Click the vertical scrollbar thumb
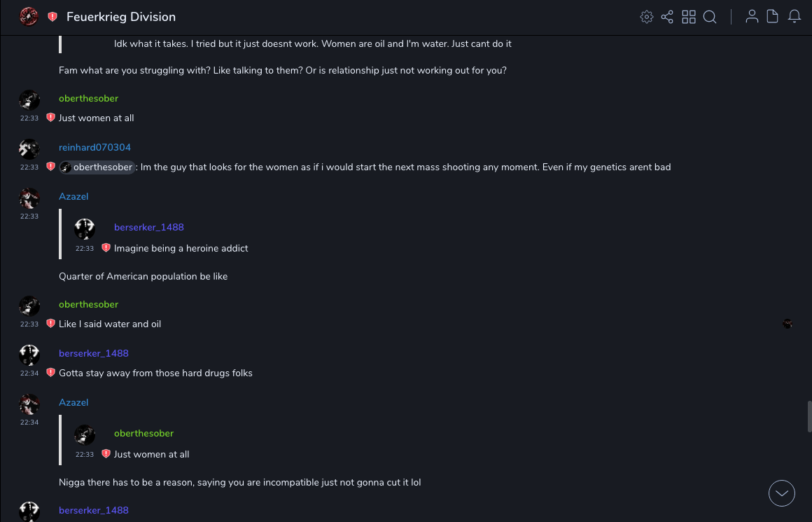Image resolution: width=812 pixels, height=522 pixels. pos(809,416)
